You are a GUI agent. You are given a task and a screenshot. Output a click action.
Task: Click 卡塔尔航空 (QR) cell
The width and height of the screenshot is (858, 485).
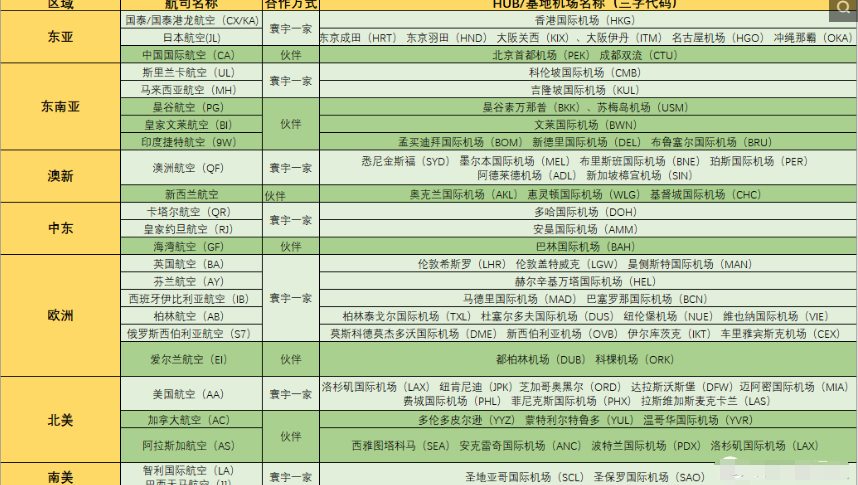point(192,212)
